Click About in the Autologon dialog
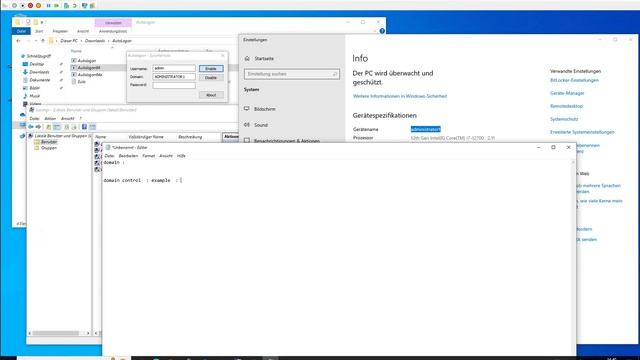 click(211, 95)
